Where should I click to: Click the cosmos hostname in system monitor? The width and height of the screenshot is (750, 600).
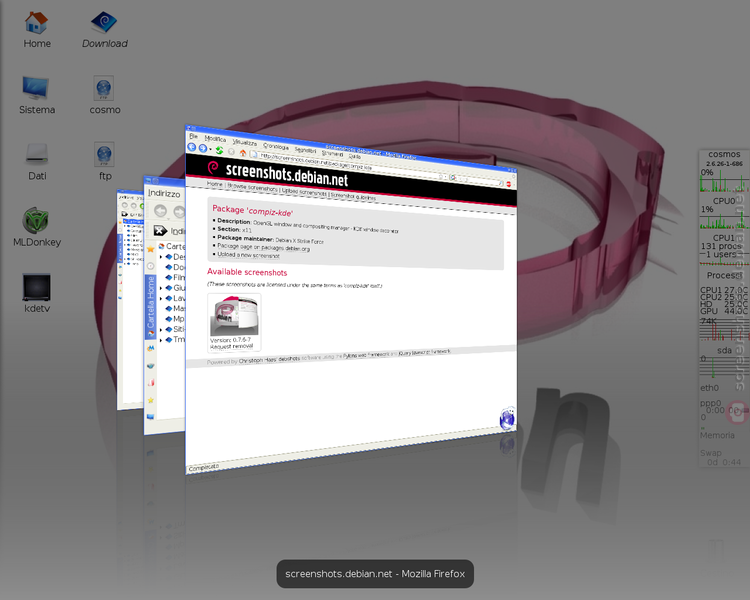tap(724, 154)
